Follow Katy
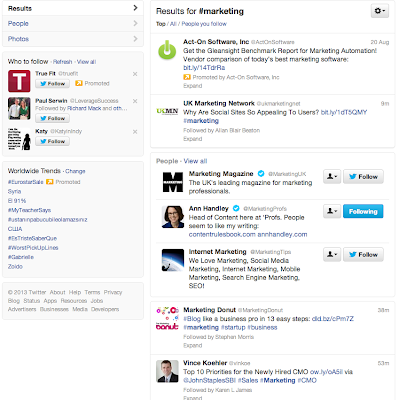This screenshot has width=399, height=400. (52, 141)
